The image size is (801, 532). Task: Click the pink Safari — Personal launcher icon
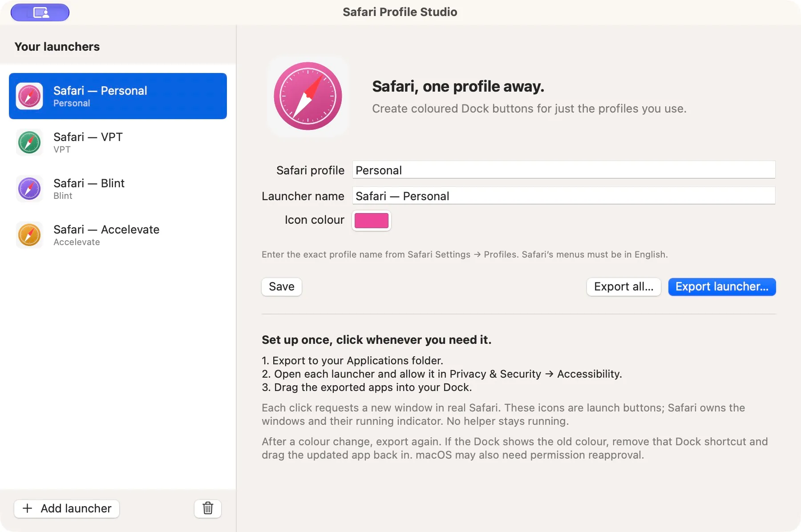point(29,96)
